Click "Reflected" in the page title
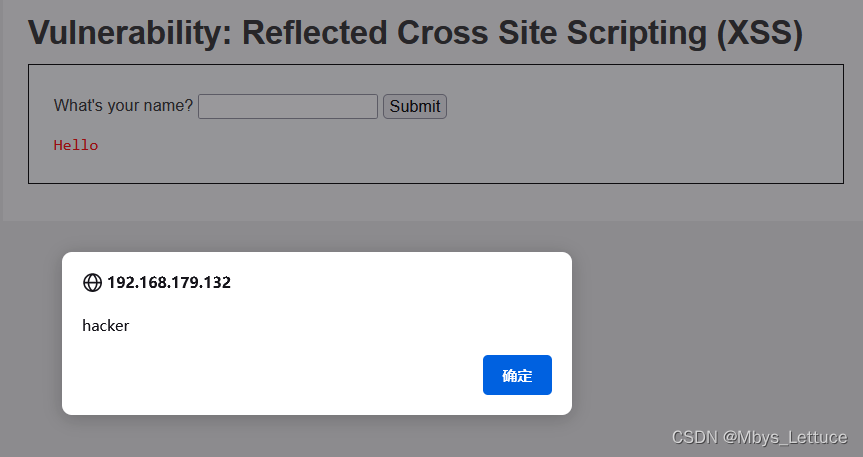Viewport: 863px width, 457px height. (x=315, y=33)
